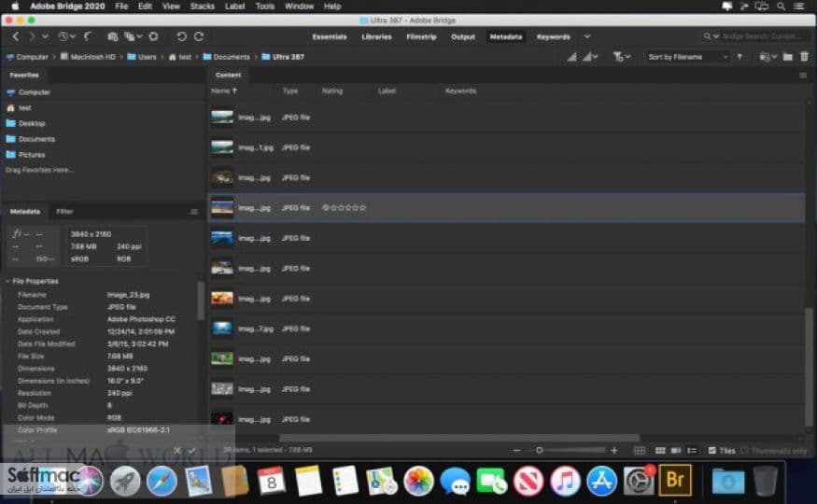Viewport: 817px width, 504px height.
Task: Open the Sort by Filename dropdown
Action: pyautogui.click(x=686, y=57)
